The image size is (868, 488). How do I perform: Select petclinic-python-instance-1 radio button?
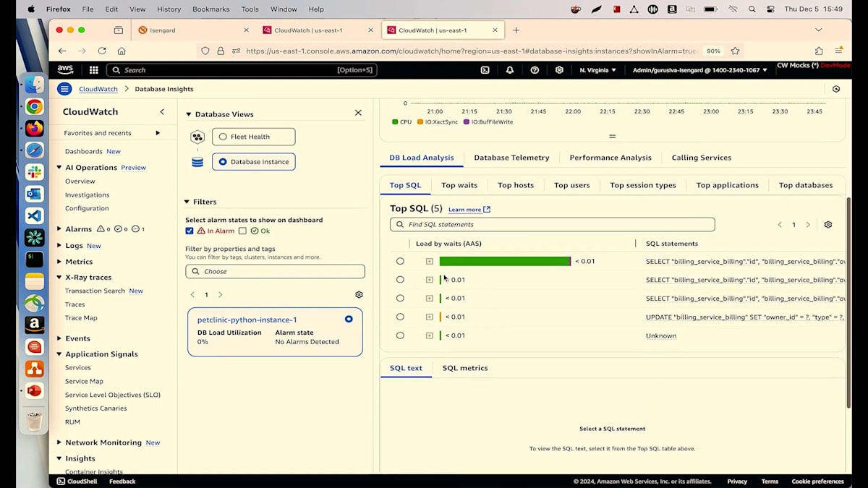click(349, 319)
